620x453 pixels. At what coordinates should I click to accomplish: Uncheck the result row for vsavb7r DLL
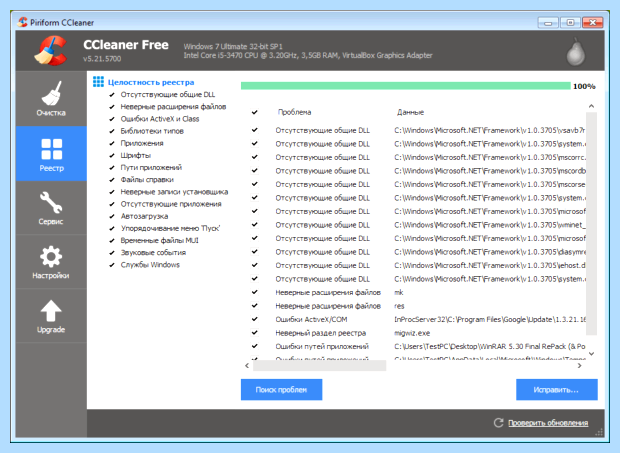255,130
